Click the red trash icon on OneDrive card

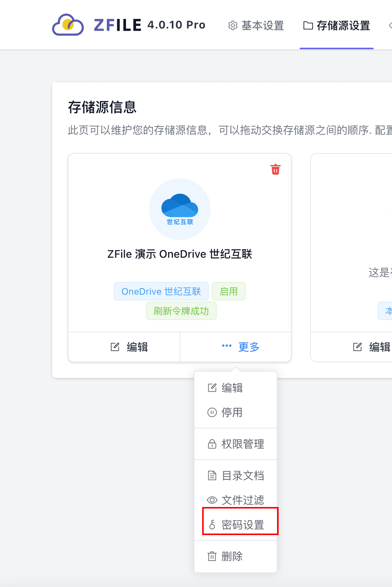point(276,169)
